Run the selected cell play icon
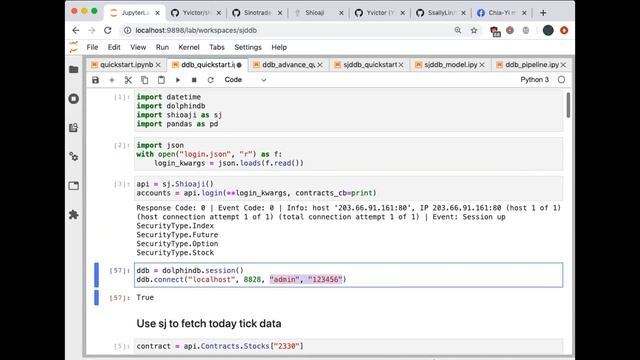 coord(178,80)
